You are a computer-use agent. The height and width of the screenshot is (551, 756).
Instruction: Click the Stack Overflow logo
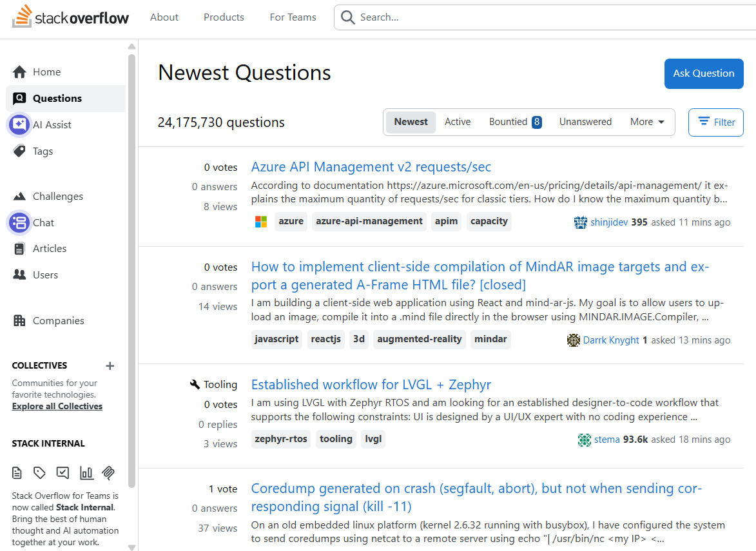[x=70, y=17]
